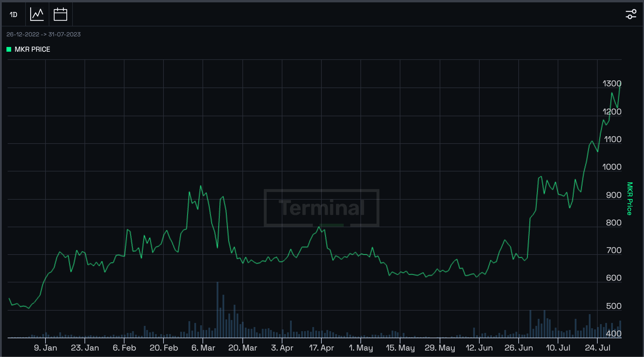This screenshot has height=357, width=644.
Task: Click the 20. Mar date label
Action: pyautogui.click(x=243, y=348)
